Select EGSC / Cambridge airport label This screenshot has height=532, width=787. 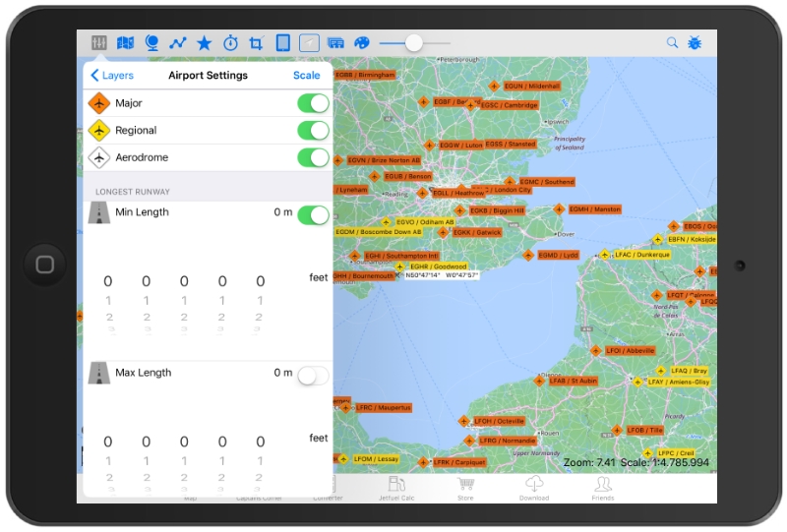509,105
